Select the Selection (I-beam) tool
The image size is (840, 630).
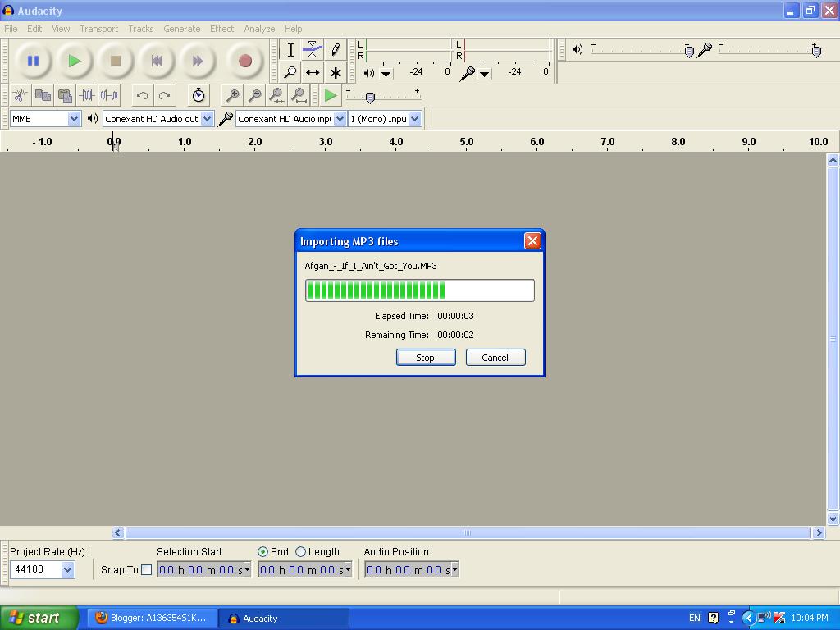(x=290, y=50)
